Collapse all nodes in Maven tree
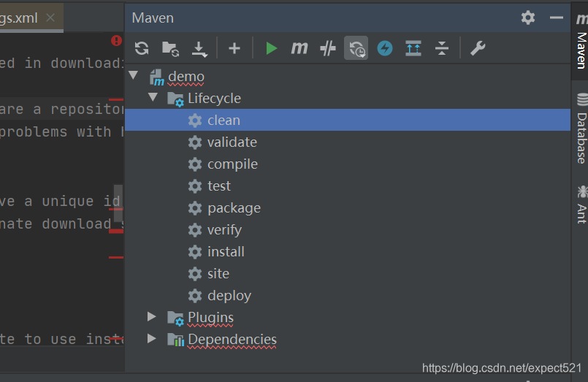The image size is (588, 382). [x=442, y=48]
